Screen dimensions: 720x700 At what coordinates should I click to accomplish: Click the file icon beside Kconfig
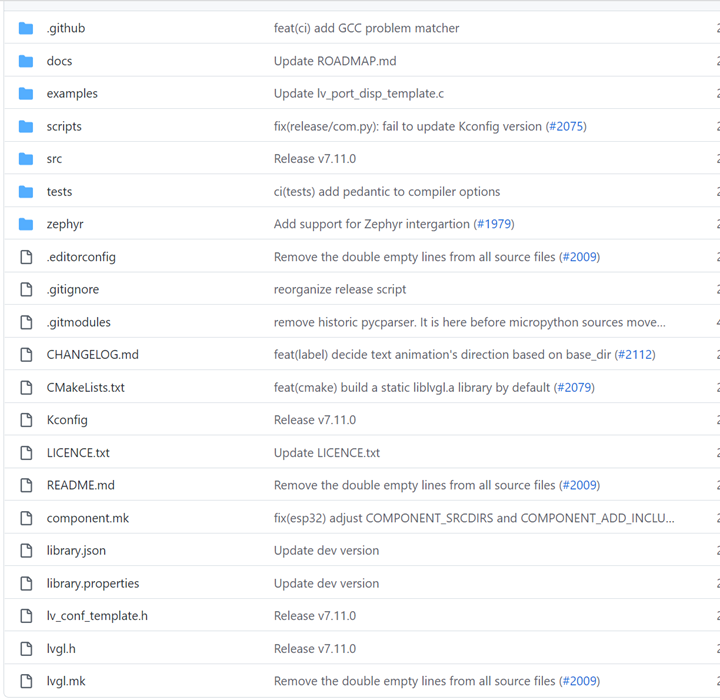[26, 420]
